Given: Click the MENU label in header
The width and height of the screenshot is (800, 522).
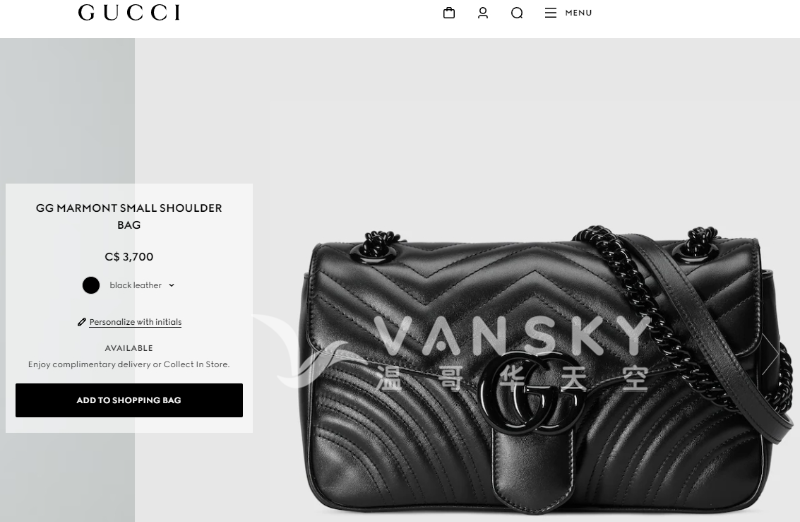Looking at the screenshot, I should click(579, 13).
